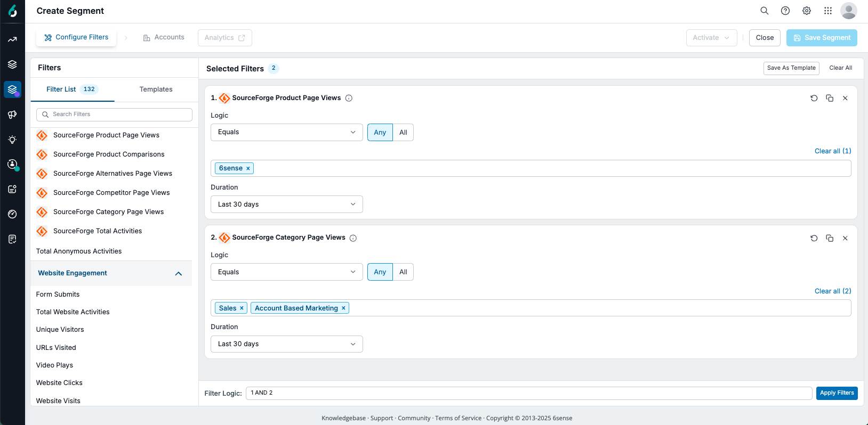The width and height of the screenshot is (868, 425).
Task: Open Duration dropdown for Product Page Views
Action: [x=287, y=205]
